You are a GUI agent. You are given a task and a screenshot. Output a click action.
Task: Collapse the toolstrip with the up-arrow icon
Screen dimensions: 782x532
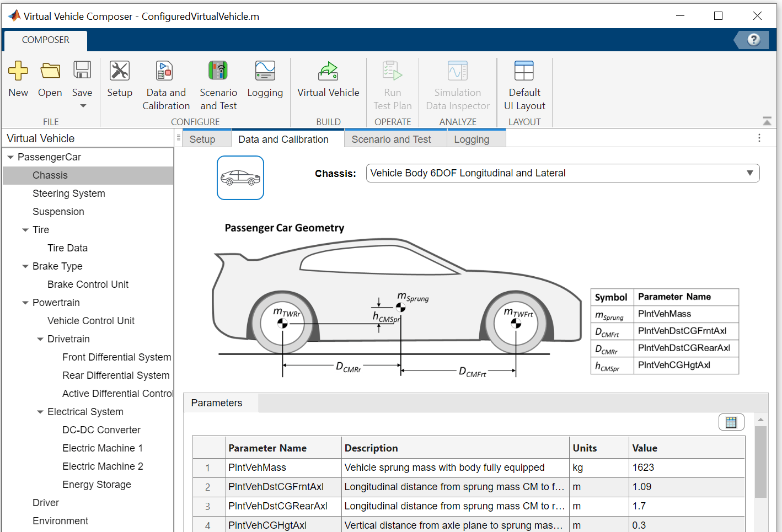(767, 121)
